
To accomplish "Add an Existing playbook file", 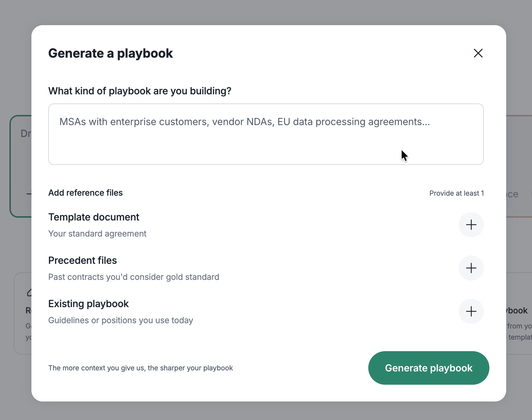I will pos(471,311).
